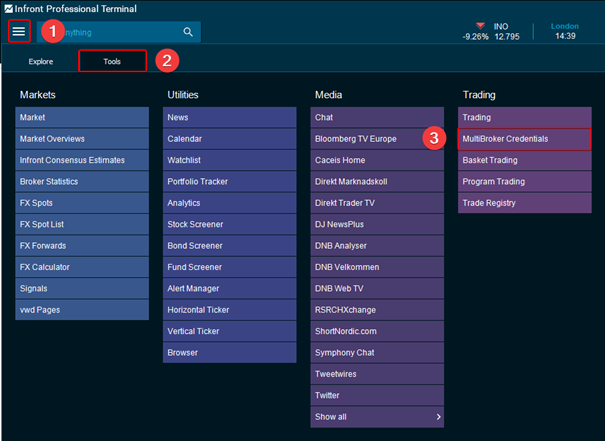605x441 pixels.
Task: Open the Market tool
Action: 82,117
